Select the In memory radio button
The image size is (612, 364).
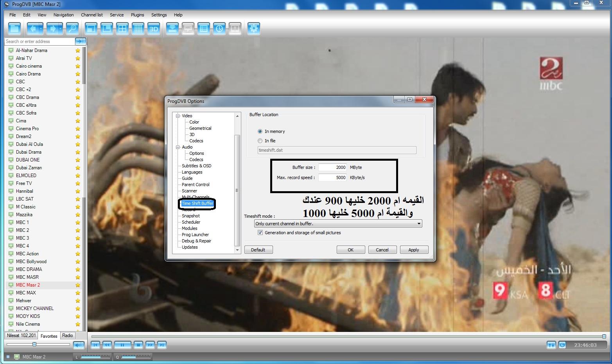pyautogui.click(x=260, y=131)
